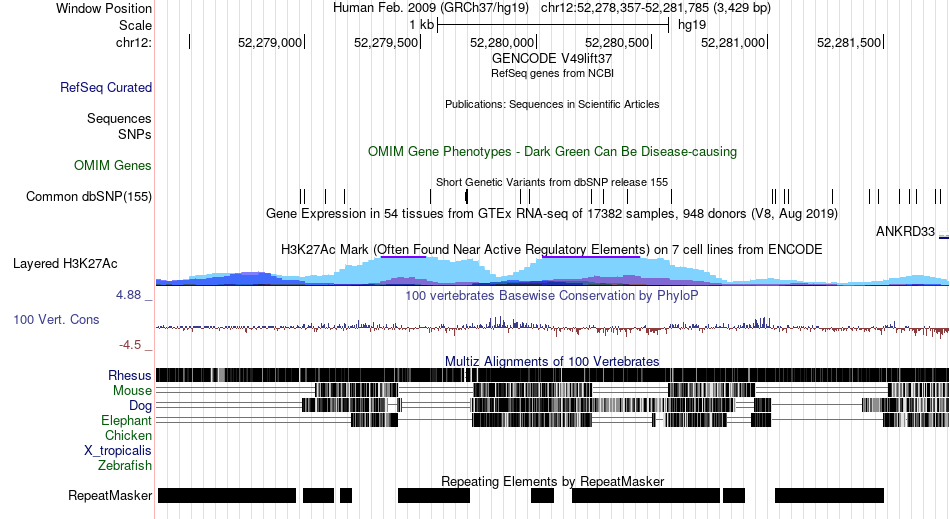This screenshot has width=950, height=519.
Task: Click the 52,279,500 coordinate tick
Action: click(x=387, y=42)
